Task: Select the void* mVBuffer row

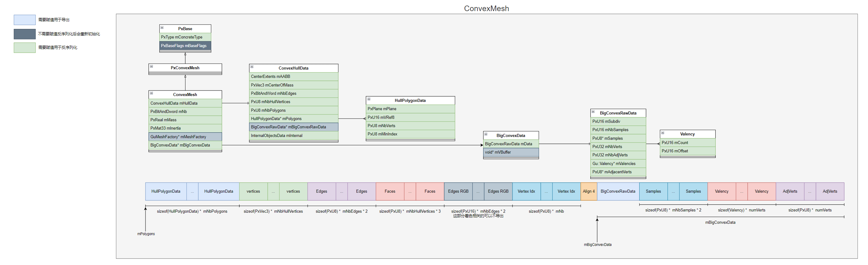Action: pos(511,153)
